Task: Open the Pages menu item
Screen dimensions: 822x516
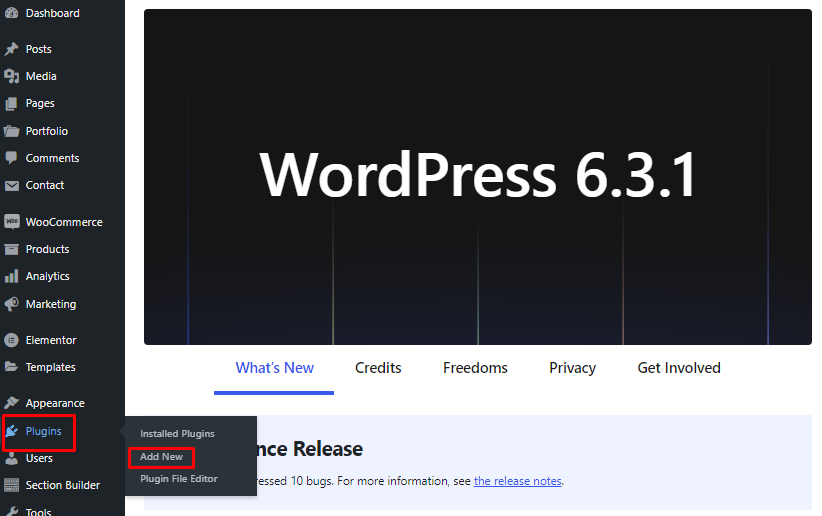Action: click(40, 103)
